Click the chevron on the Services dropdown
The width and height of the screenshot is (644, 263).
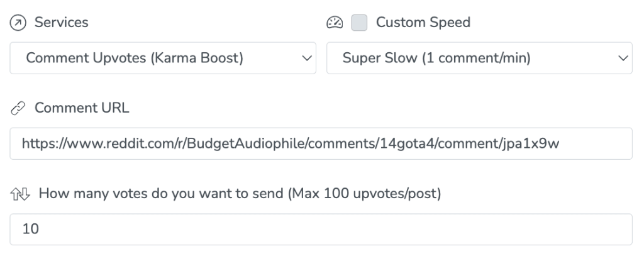click(307, 58)
